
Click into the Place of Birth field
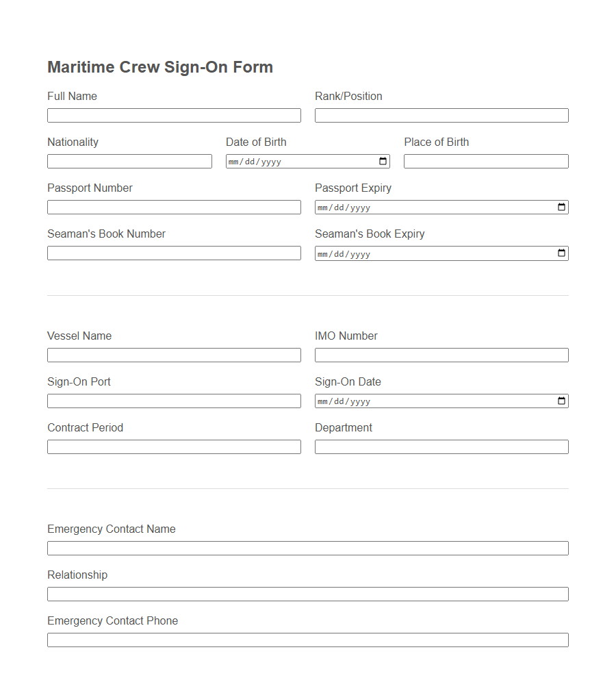click(486, 161)
